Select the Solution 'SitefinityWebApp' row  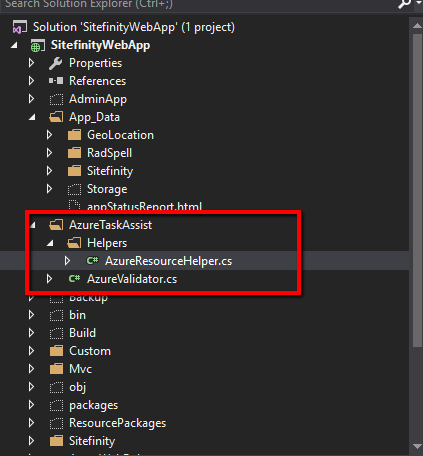coord(133,27)
